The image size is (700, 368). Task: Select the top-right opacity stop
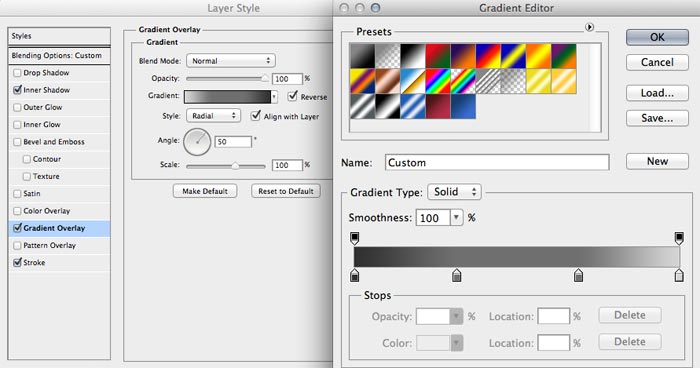point(679,238)
